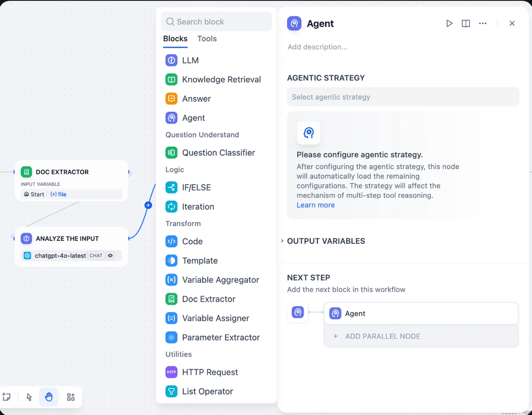Click the Code block icon
Screen dimensions: 532x415
172,241
